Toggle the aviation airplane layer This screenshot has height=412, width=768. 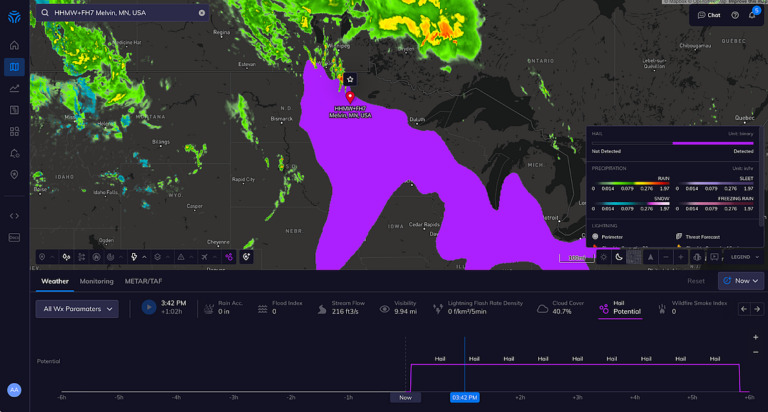click(204, 257)
